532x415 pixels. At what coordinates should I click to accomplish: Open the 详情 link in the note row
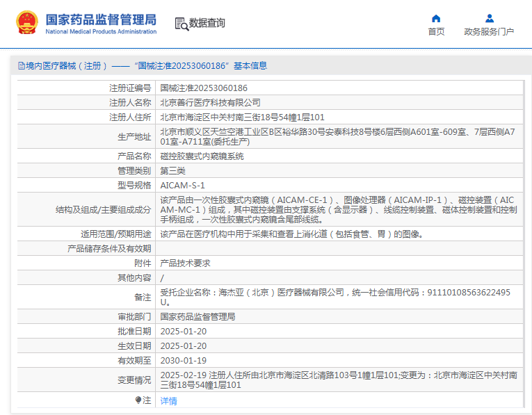point(168,401)
